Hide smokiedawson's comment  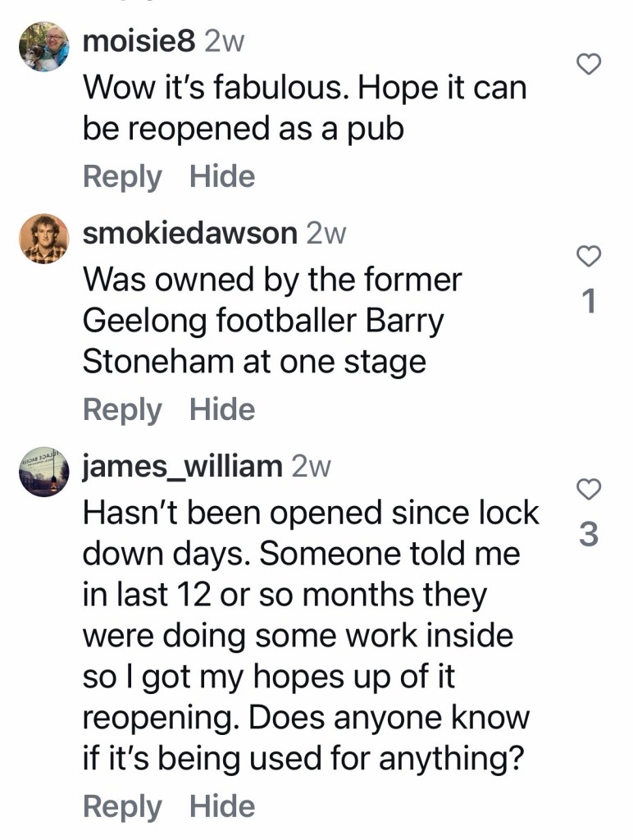[222, 409]
